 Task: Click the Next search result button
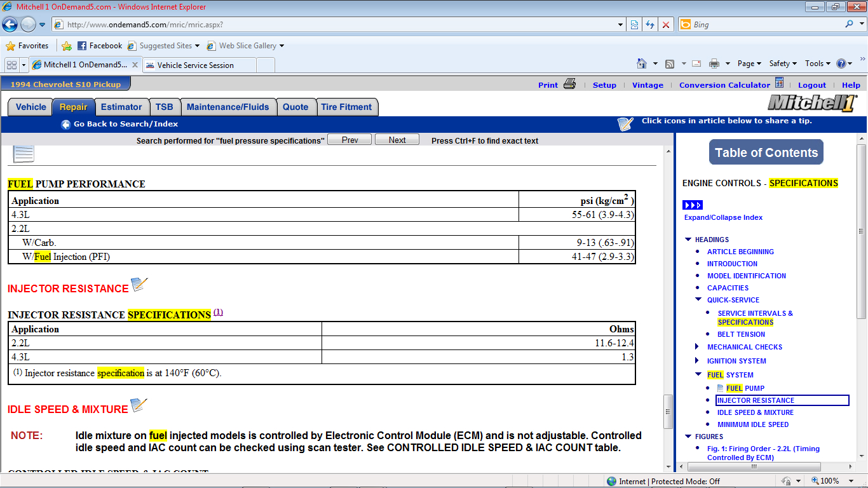tap(397, 140)
